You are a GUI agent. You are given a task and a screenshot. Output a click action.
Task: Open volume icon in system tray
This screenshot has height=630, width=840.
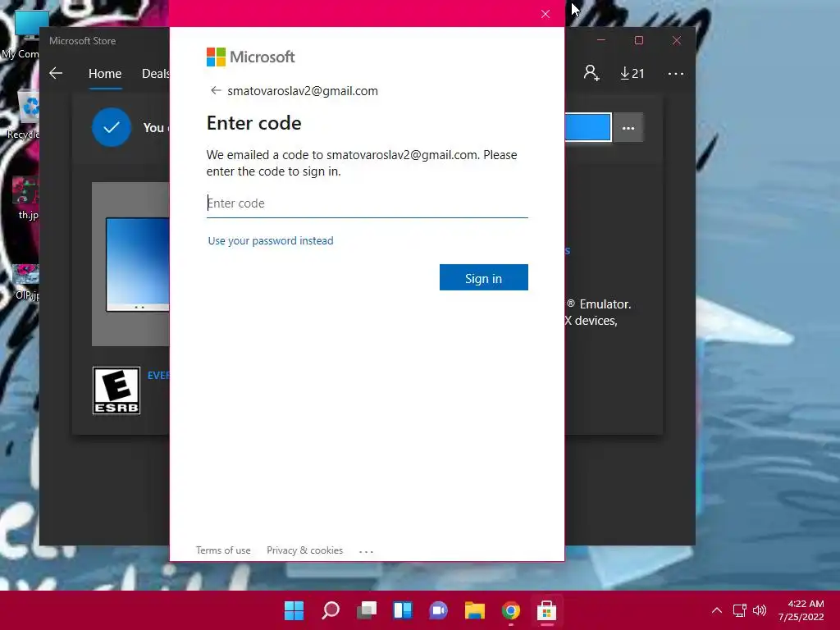point(760,610)
